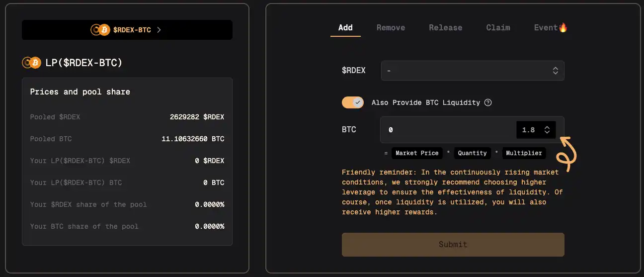
Task: Open the Claim tab
Action: (498, 28)
